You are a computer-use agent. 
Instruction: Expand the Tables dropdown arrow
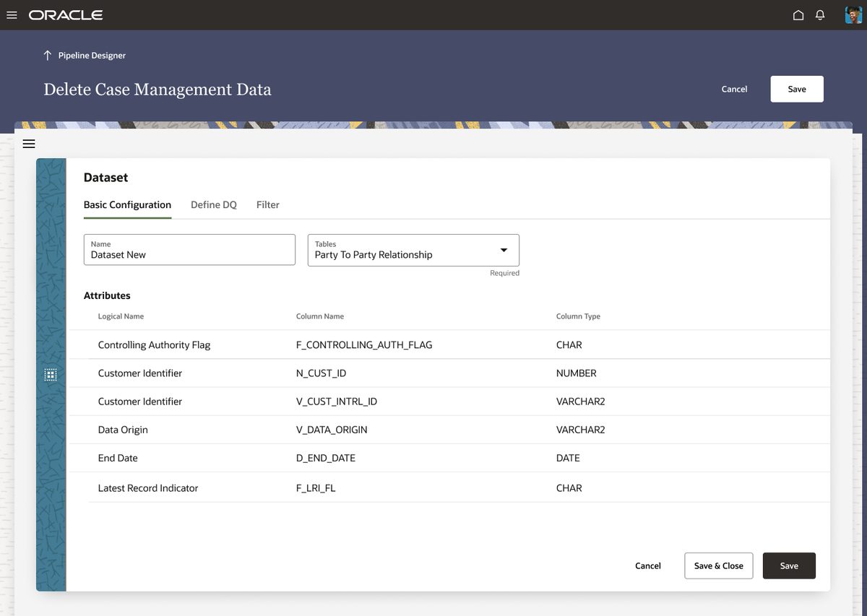(504, 250)
